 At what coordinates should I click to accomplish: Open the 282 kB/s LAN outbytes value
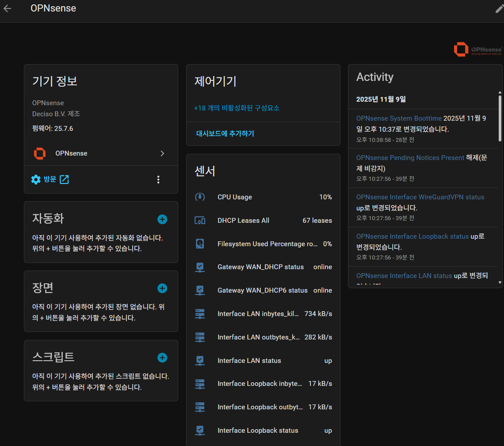pyautogui.click(x=318, y=337)
